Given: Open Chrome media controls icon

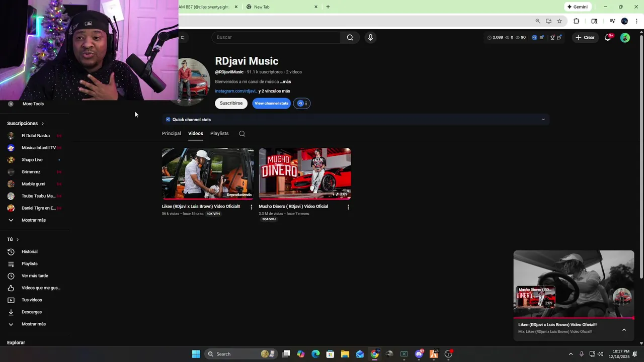Looking at the screenshot, I should click(x=612, y=21).
